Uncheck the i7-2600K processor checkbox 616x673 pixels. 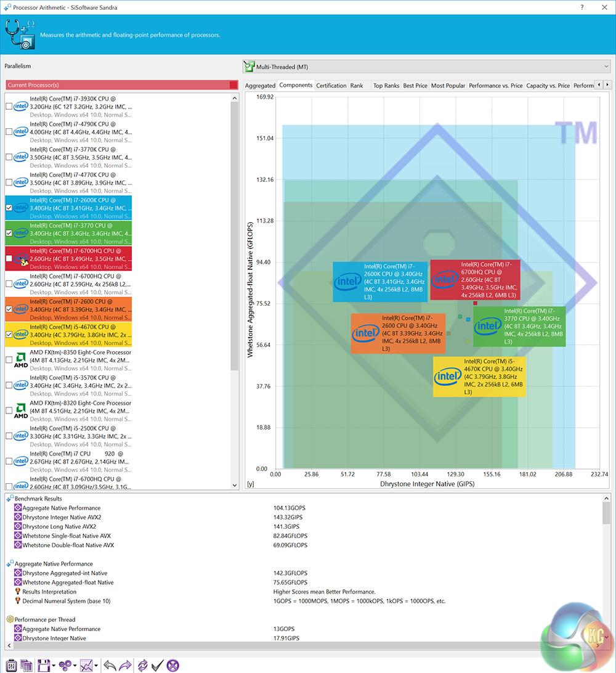(9, 208)
